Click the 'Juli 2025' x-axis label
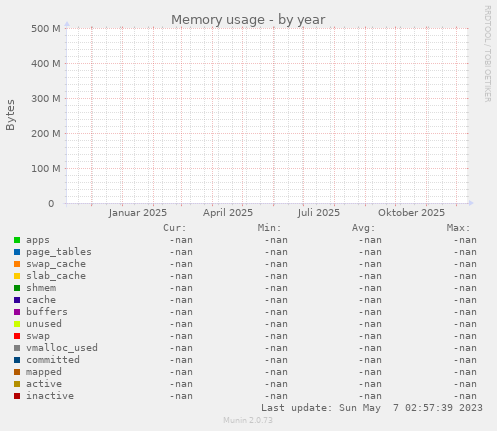 319,213
